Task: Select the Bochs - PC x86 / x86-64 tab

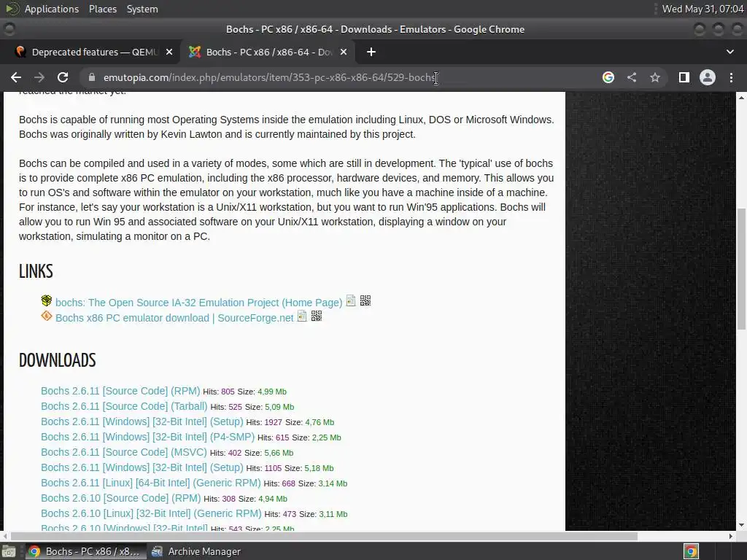Action: pos(267,52)
